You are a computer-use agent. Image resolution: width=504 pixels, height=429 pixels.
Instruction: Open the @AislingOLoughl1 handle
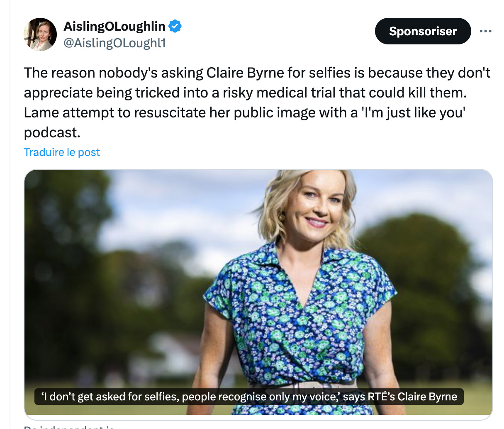[114, 43]
